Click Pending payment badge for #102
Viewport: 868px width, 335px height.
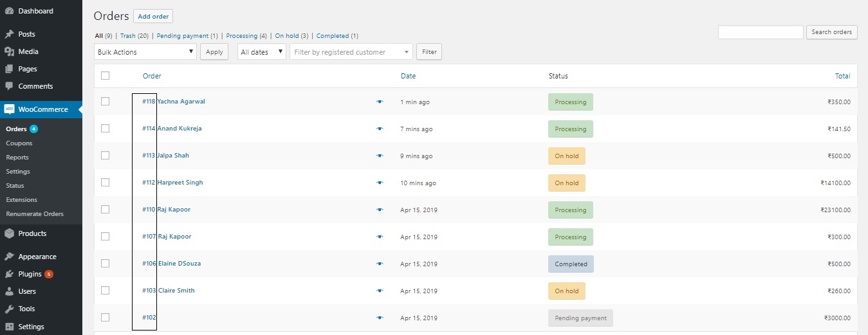581,318
